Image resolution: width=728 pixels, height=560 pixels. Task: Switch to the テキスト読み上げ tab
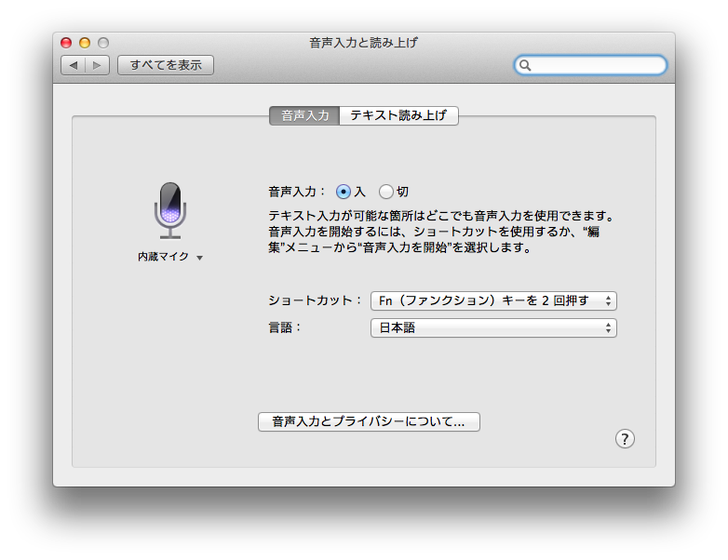click(x=398, y=116)
